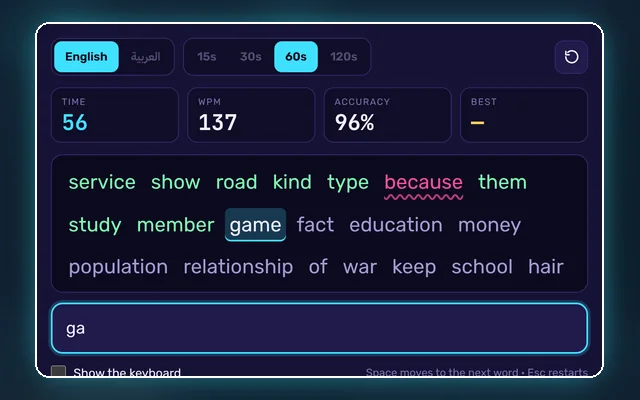Choose the 120s duration
The image size is (640, 400).
[x=344, y=57]
